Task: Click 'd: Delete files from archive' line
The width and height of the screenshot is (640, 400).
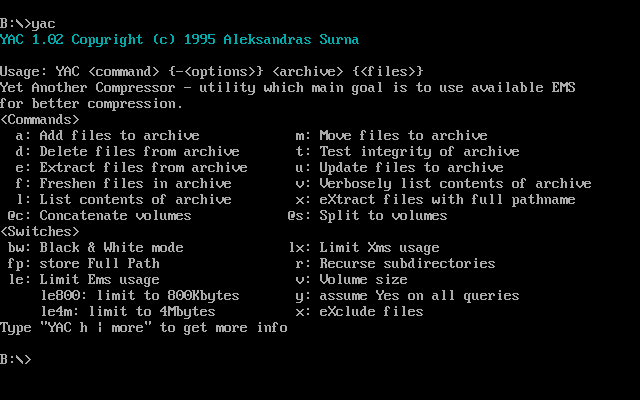Action: pos(127,151)
